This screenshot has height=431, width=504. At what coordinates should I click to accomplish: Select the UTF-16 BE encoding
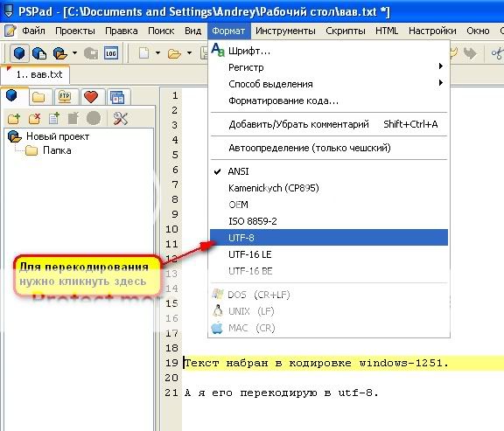point(328,271)
